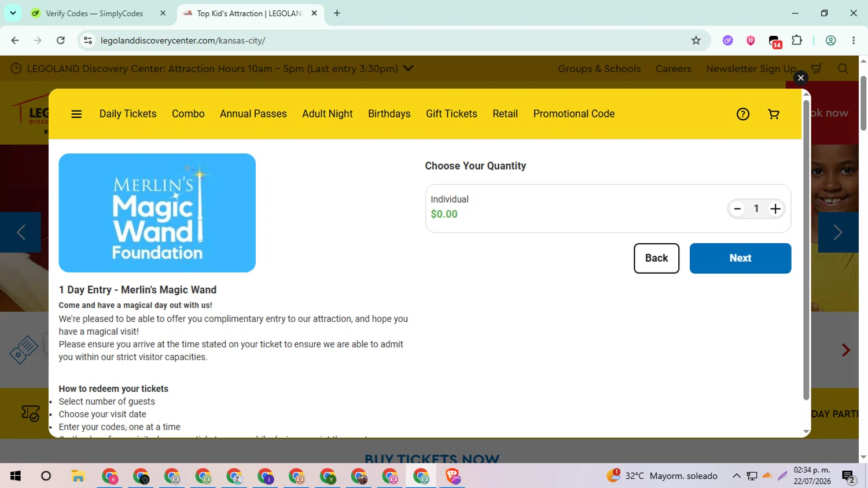Click the Back button
The image size is (868, 488).
[656, 258]
